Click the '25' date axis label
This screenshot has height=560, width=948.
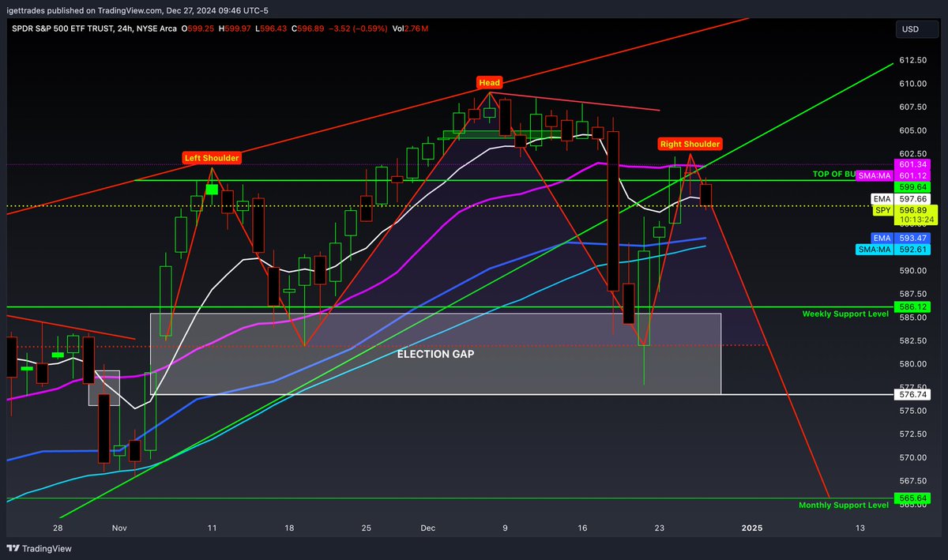pos(367,527)
